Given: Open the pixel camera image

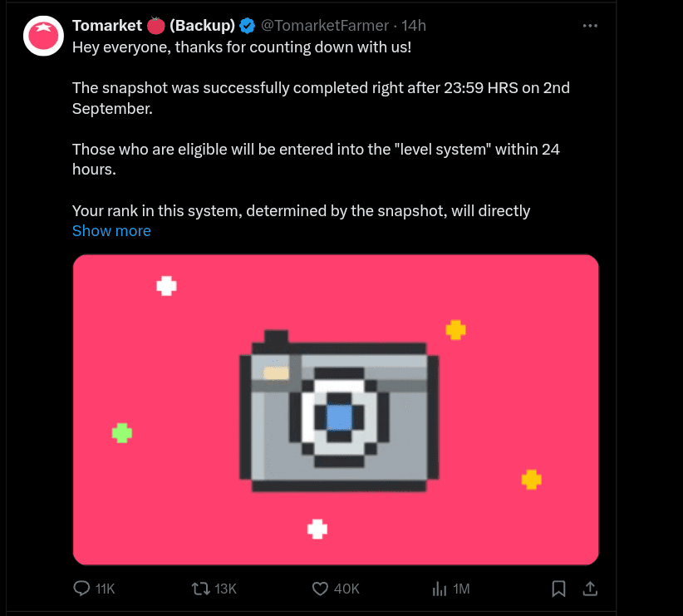Looking at the screenshot, I should tap(336, 410).
